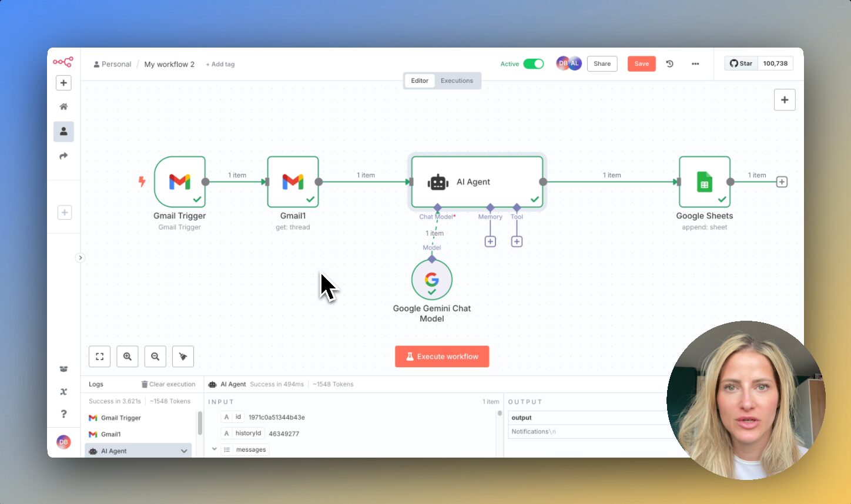Image resolution: width=851 pixels, height=504 pixels.
Task: Select the Google Sheets node
Action: [705, 182]
